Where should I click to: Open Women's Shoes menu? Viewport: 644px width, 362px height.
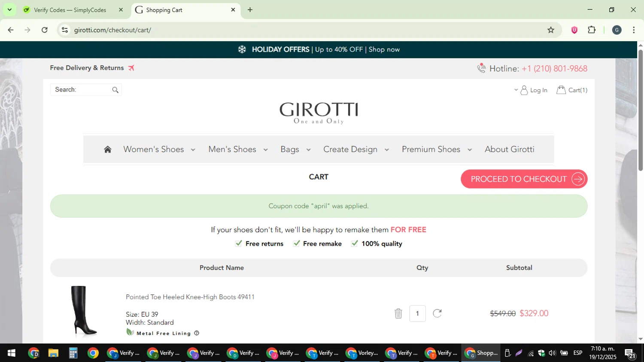[154, 149]
